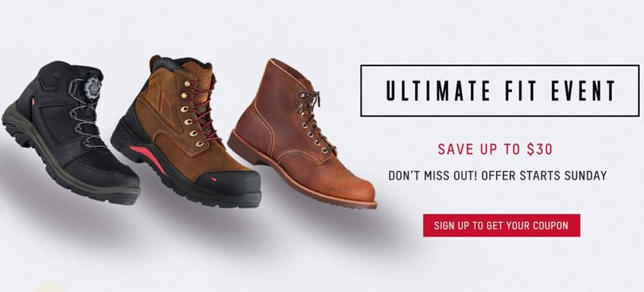Click the word ULTIMATE in the title

point(438,91)
